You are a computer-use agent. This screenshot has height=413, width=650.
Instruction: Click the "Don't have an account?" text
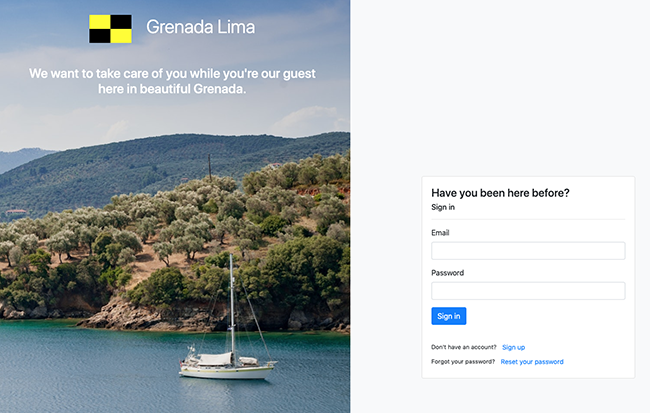tap(464, 347)
